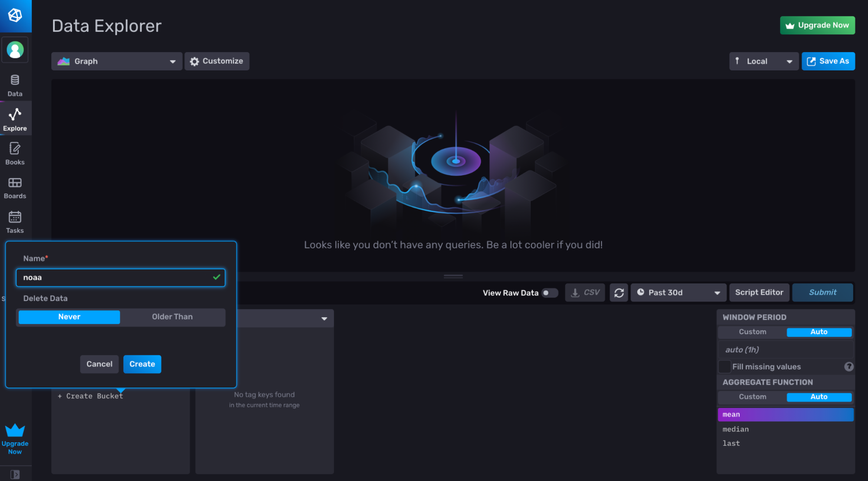Click the Upgrade Now crown in sidebar
This screenshot has width=868, height=481.
[15, 439]
